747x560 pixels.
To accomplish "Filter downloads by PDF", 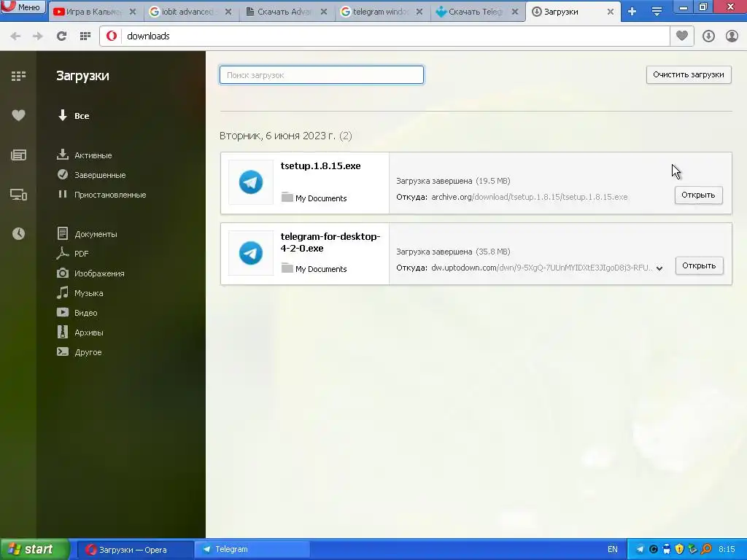I will 72,253.
